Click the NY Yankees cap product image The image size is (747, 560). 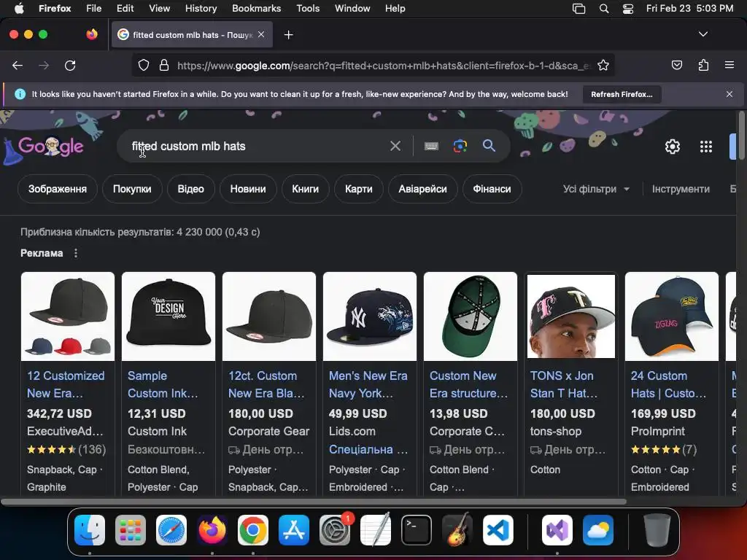click(x=370, y=316)
